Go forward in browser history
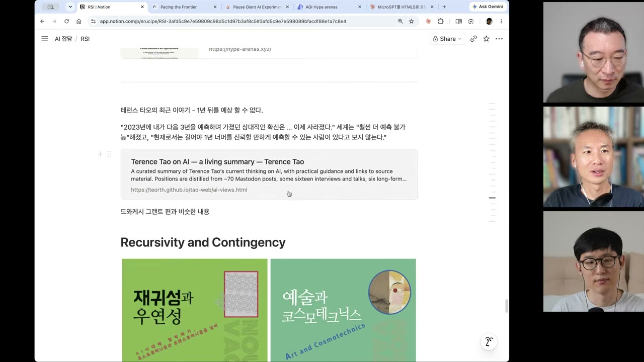 54,21
